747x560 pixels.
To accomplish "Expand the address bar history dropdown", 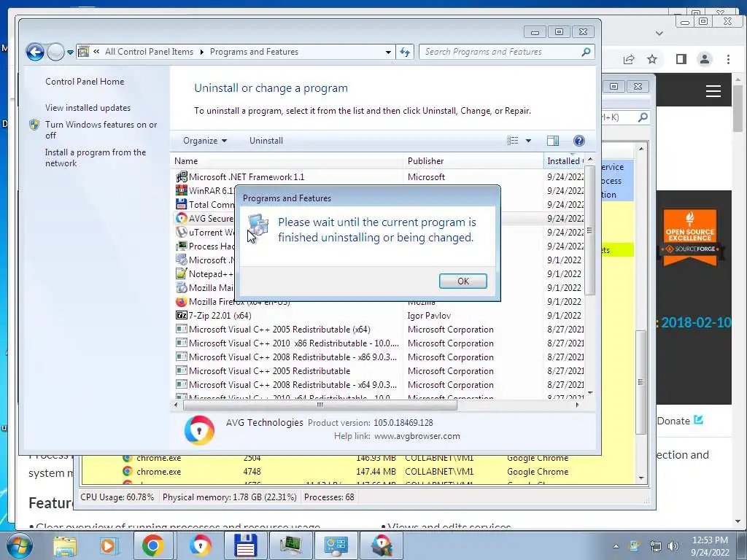I will click(x=388, y=52).
